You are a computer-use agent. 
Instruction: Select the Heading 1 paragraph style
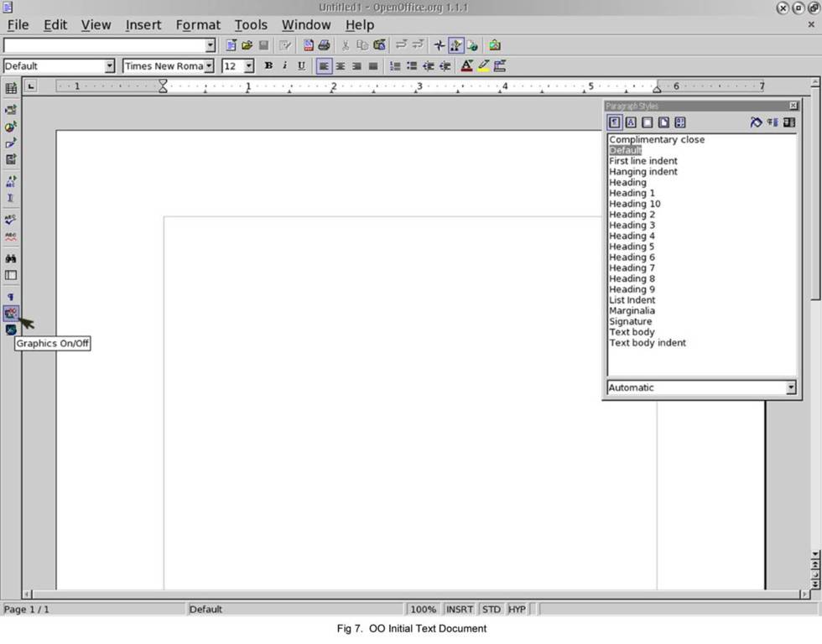pos(632,194)
